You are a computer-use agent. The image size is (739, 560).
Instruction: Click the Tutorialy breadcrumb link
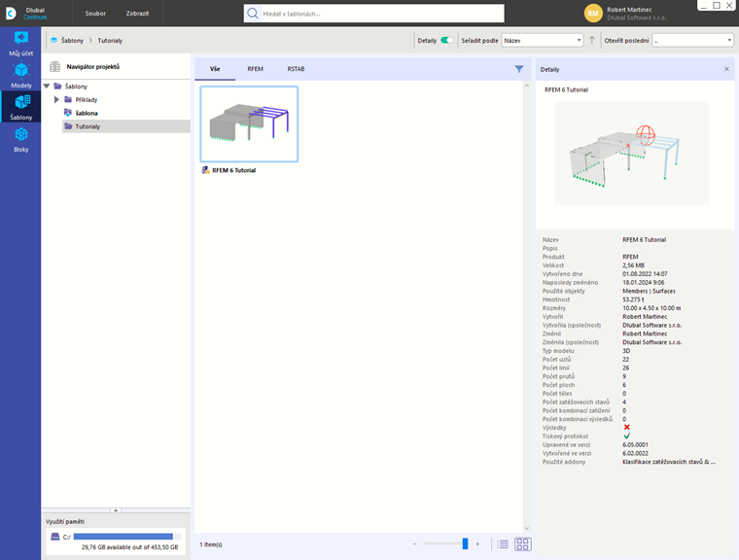[x=110, y=40]
